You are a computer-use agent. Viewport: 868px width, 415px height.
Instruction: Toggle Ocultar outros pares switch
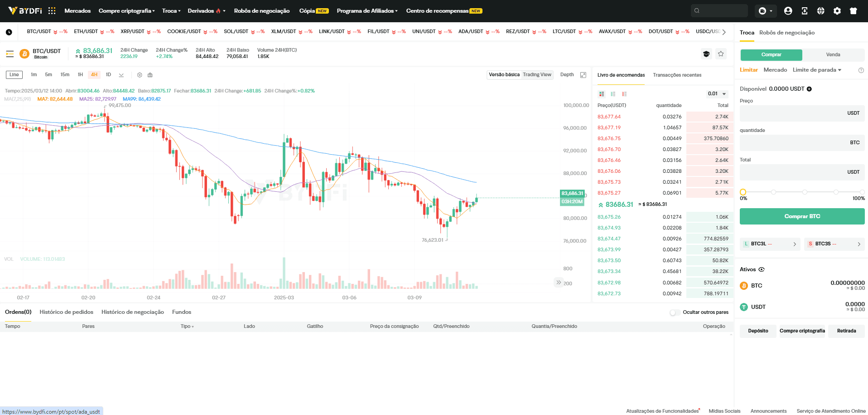click(675, 312)
